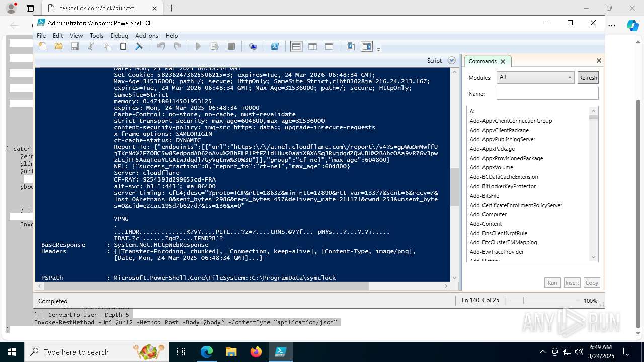Show script pane maximized layout icon
Screen dimensions: 644x362
pos(329,47)
